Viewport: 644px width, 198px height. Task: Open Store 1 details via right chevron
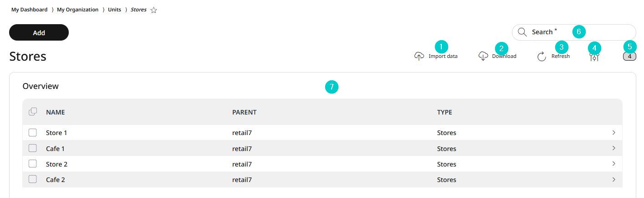pyautogui.click(x=614, y=132)
